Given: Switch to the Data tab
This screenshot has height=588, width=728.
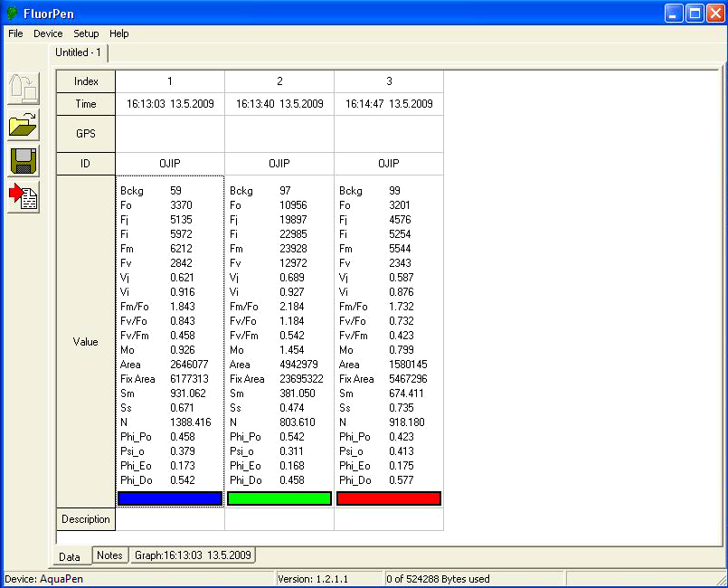Looking at the screenshot, I should (70, 556).
